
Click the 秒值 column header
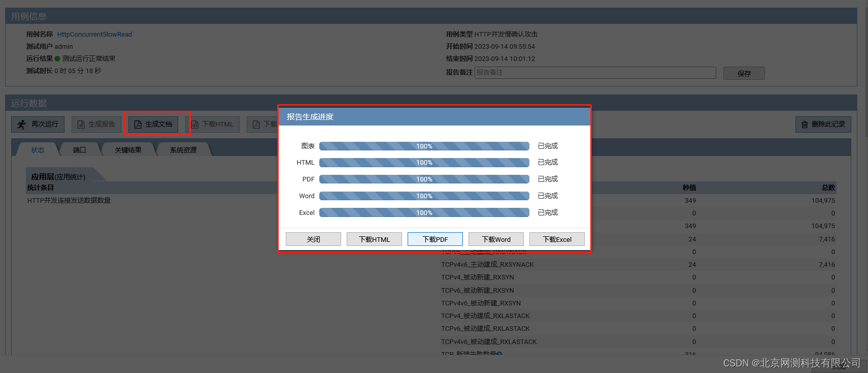(689, 188)
